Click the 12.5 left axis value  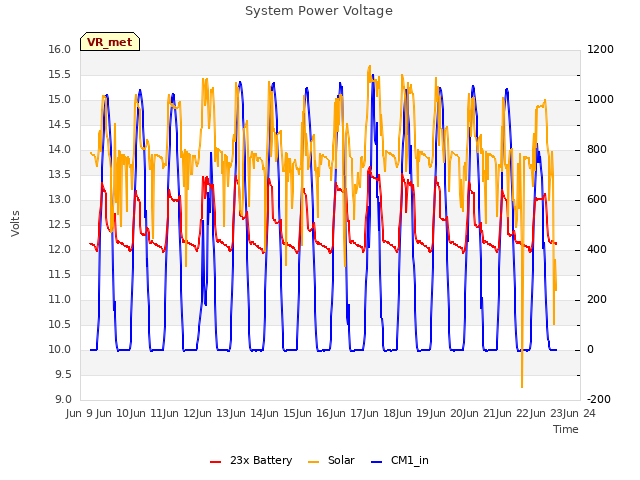coord(60,224)
